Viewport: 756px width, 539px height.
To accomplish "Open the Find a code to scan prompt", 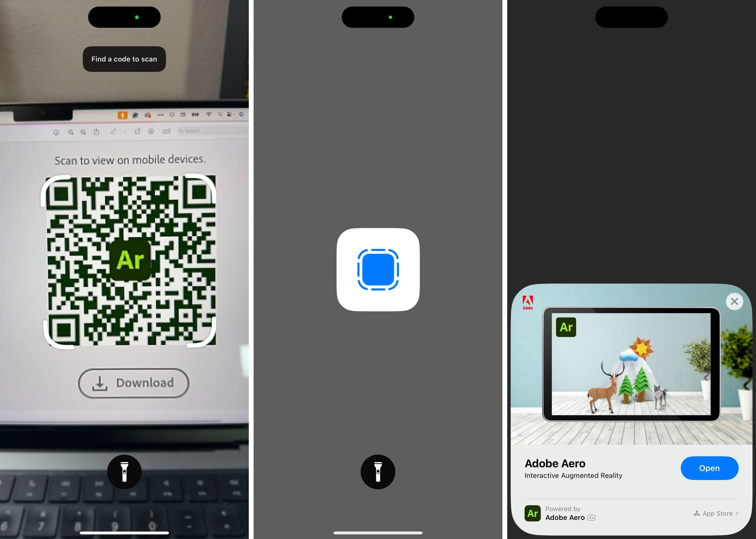I will click(x=124, y=58).
